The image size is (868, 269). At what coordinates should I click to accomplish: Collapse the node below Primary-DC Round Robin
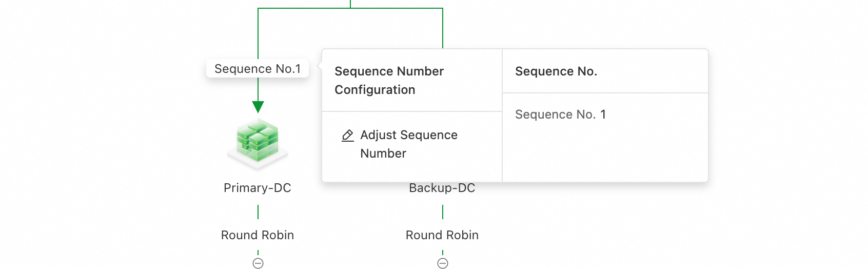pyautogui.click(x=258, y=263)
